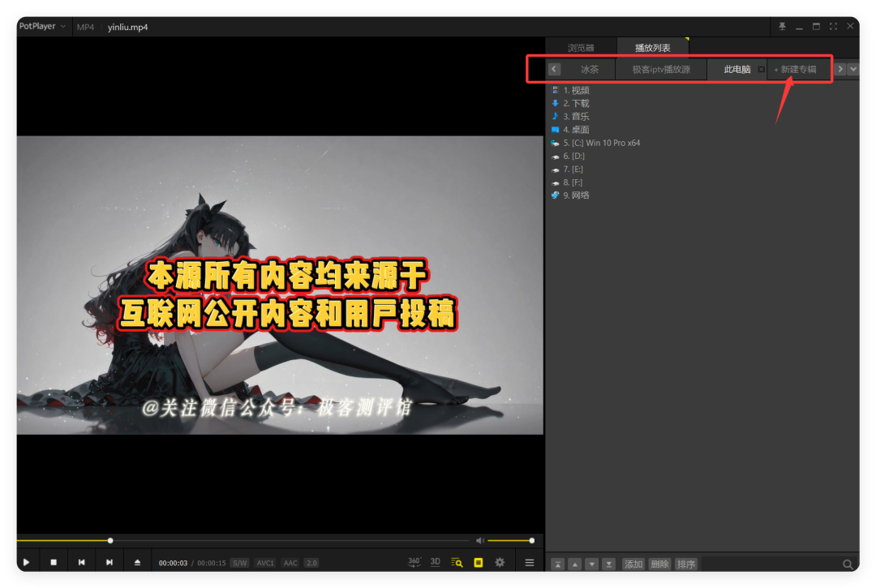Click the playlist search magnifier icon
Viewport: 876px width, 588px height.
[x=848, y=564]
